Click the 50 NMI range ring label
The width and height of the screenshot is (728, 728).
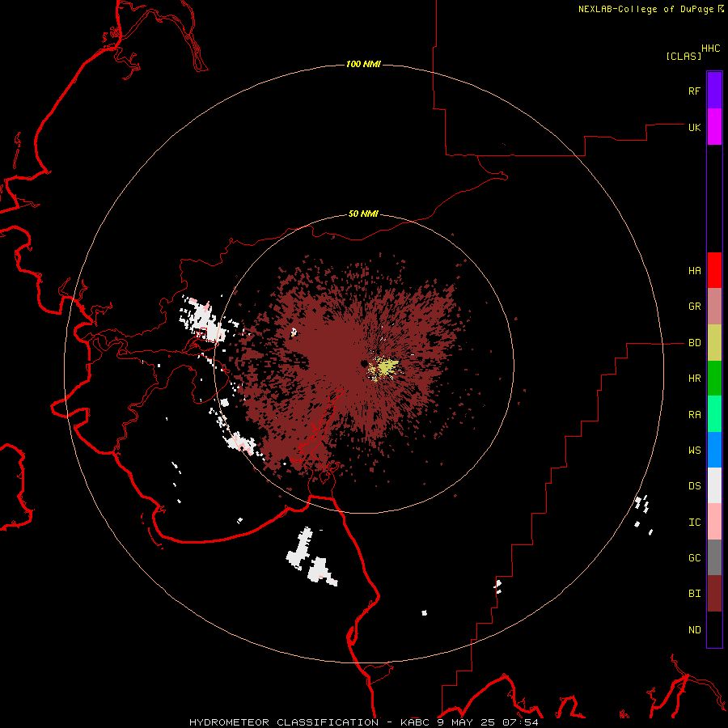click(x=363, y=214)
